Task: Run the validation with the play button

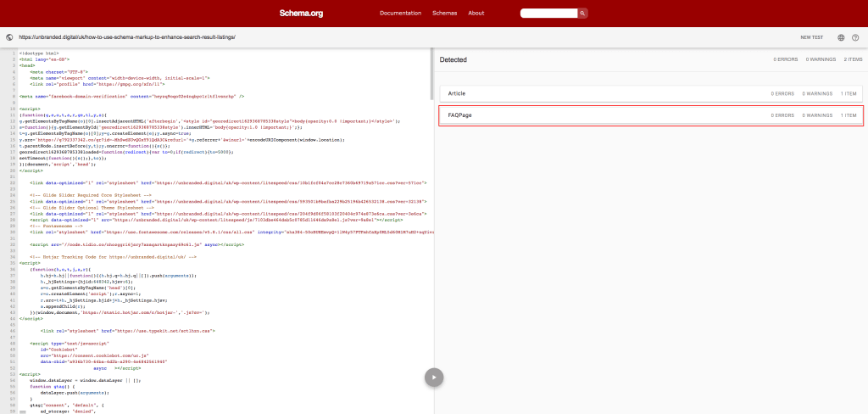Action: (x=434, y=377)
